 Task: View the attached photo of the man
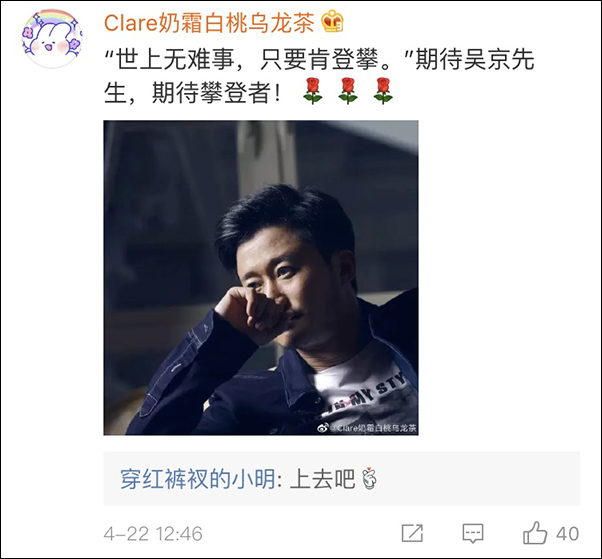[x=261, y=278]
